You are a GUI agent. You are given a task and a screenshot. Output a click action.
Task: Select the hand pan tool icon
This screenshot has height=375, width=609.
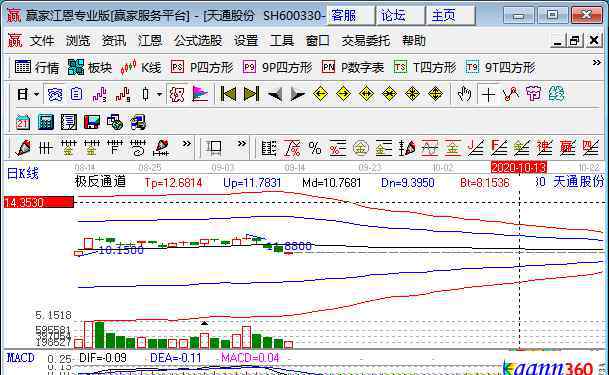[464, 94]
